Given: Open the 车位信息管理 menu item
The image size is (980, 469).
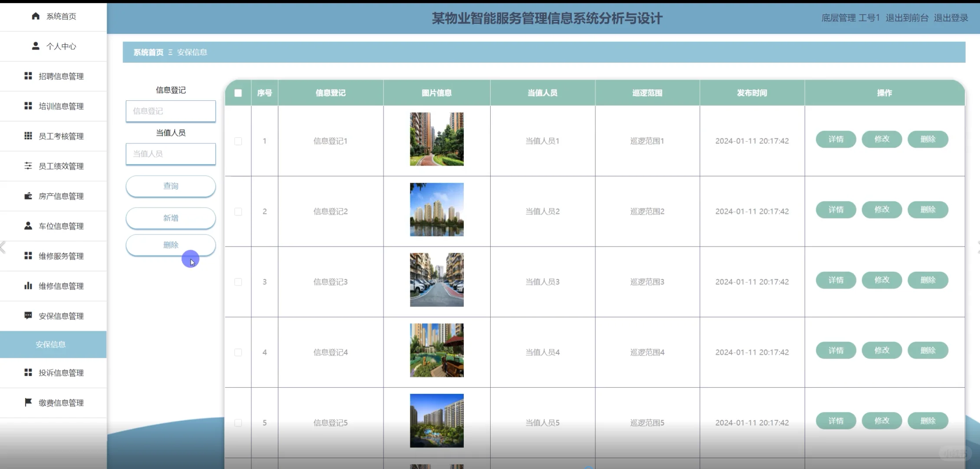Looking at the screenshot, I should pos(61,226).
